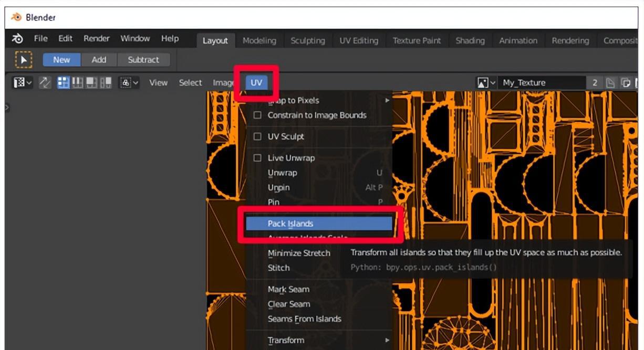Click the My_Texture image name field
Screen dimensions: 644x350
click(541, 82)
